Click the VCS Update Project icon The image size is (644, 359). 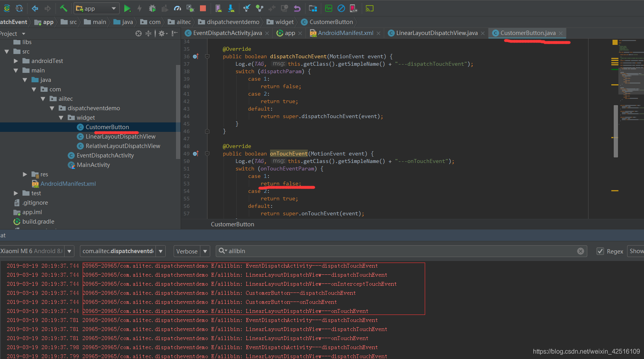click(x=247, y=8)
